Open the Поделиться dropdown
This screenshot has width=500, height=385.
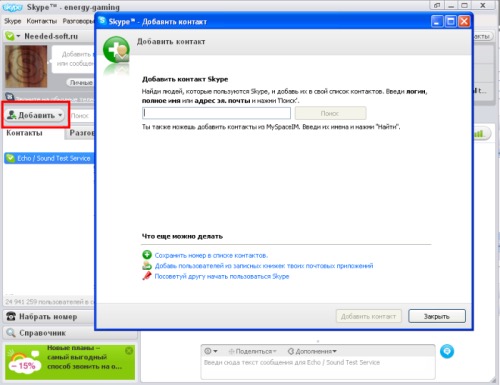252,351
